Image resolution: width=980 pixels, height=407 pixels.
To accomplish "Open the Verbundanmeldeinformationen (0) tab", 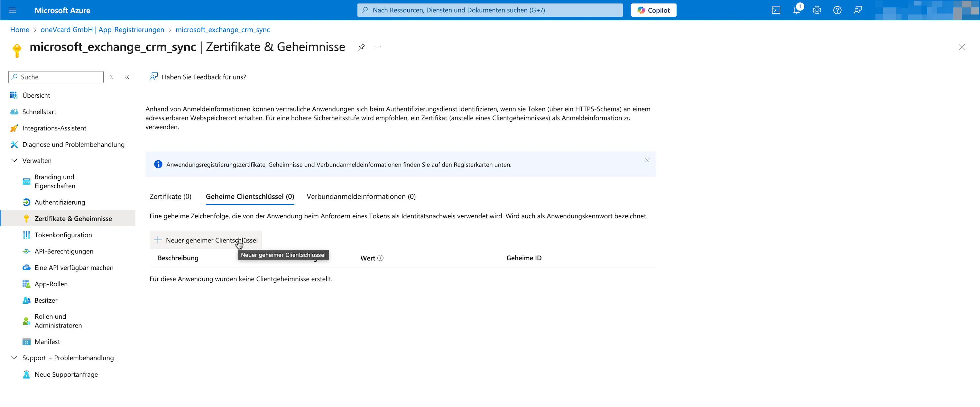I will coord(361,196).
